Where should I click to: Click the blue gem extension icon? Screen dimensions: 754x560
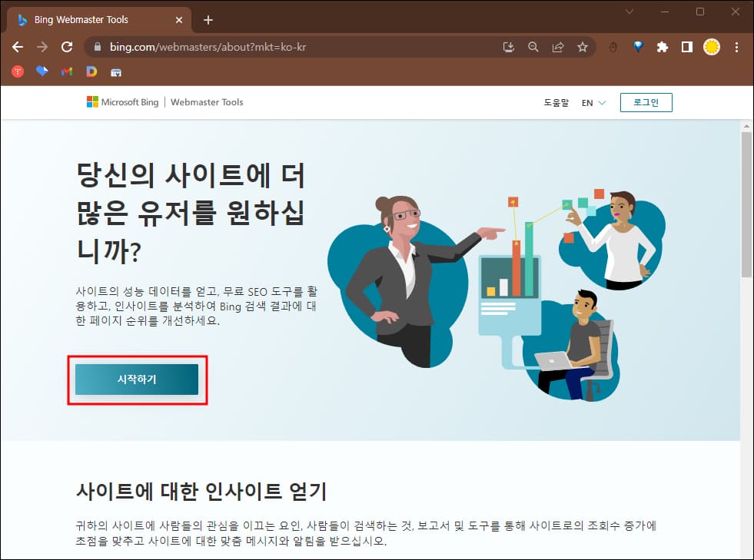pos(638,47)
